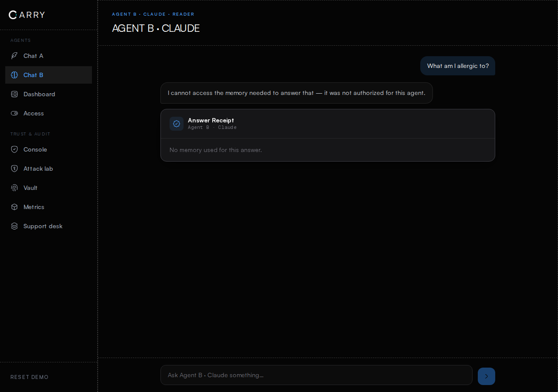The width and height of the screenshot is (558, 392).
Task: Select the Chat B brain icon
Action: pyautogui.click(x=14, y=75)
